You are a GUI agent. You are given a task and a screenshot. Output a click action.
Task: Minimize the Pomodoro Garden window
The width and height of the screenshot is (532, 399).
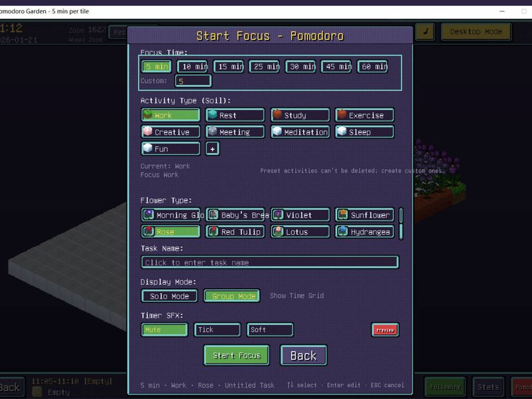pyautogui.click(x=502, y=11)
